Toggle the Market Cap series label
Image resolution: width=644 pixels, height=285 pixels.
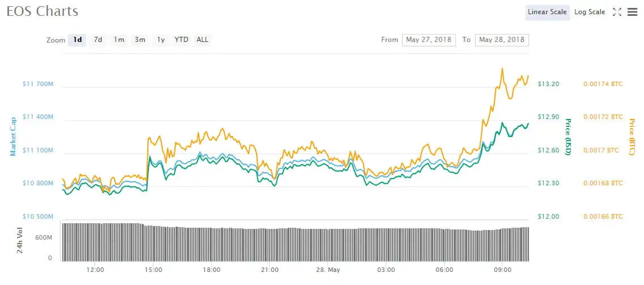12,136
